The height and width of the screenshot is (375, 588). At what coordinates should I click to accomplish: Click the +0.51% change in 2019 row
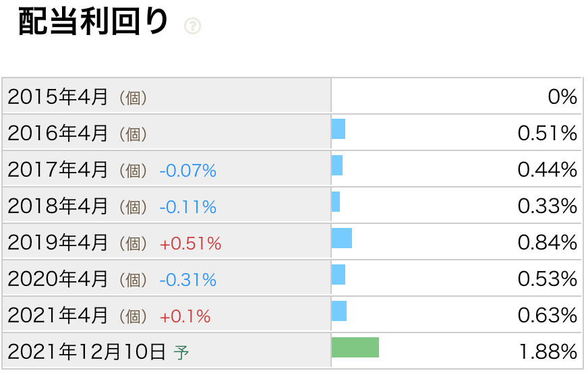[x=191, y=243]
